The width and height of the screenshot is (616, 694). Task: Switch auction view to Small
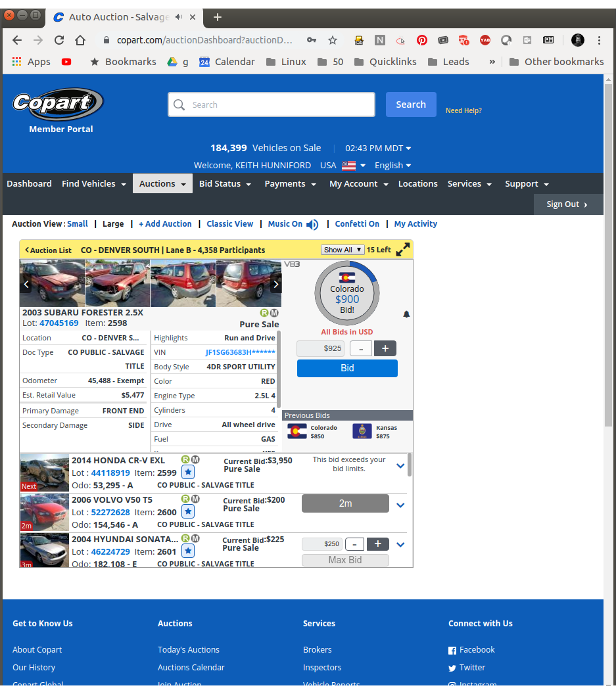coord(78,224)
